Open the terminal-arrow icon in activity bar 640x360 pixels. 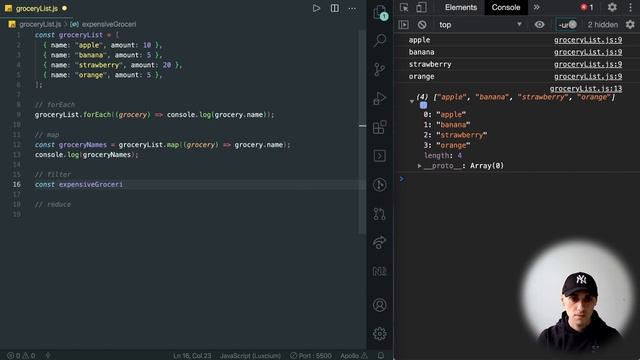(x=380, y=156)
